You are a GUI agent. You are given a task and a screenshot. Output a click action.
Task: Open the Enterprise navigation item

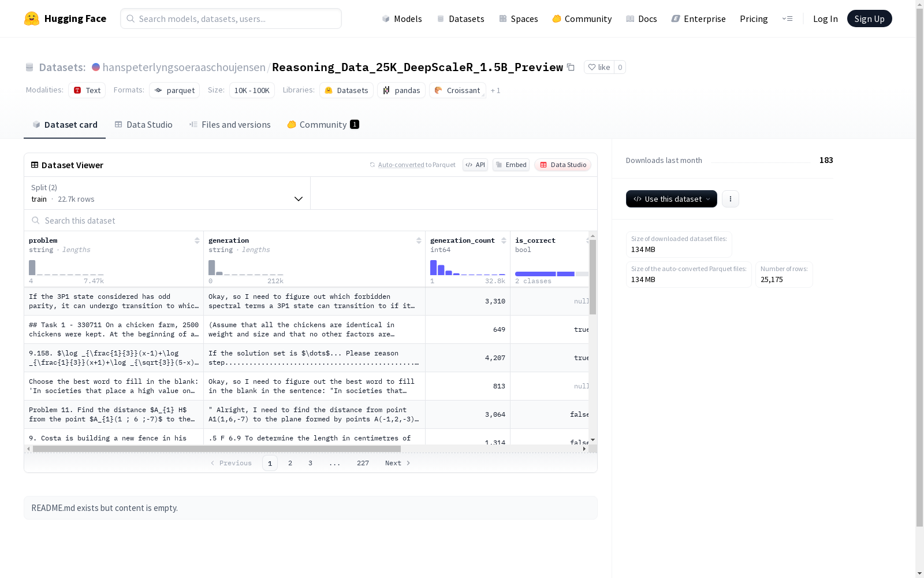coord(698,18)
